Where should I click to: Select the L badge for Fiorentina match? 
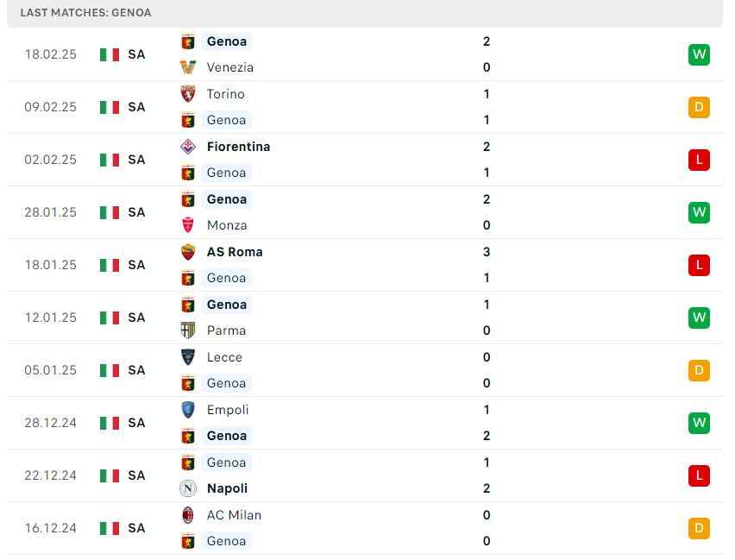click(x=699, y=160)
